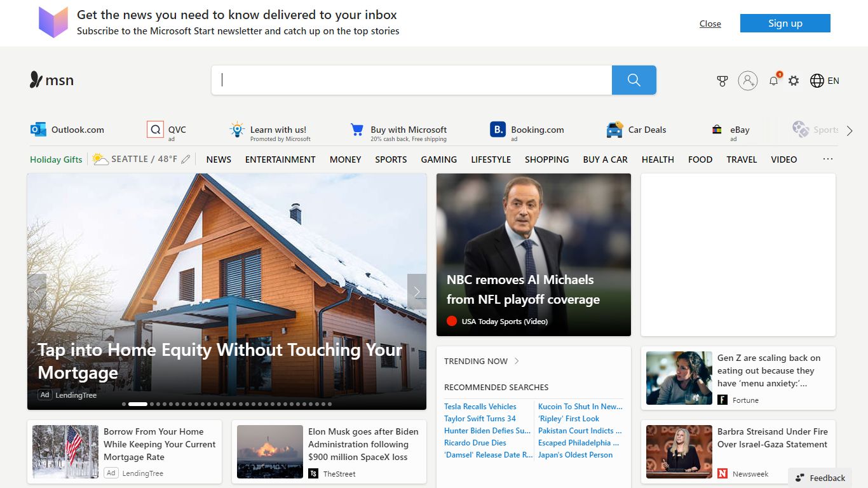Open the HEALTH tab
Image resolution: width=868 pixels, height=488 pixels.
click(658, 159)
